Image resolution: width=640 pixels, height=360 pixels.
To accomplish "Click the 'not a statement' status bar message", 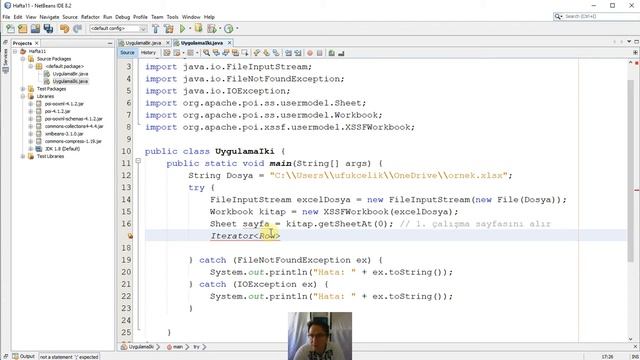I will 69,357.
